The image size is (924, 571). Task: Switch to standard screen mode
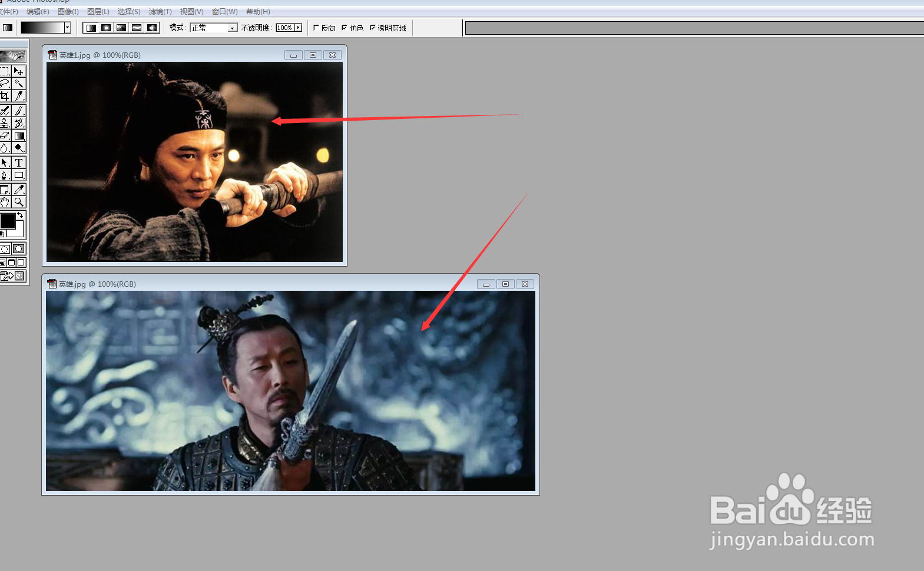click(3, 263)
